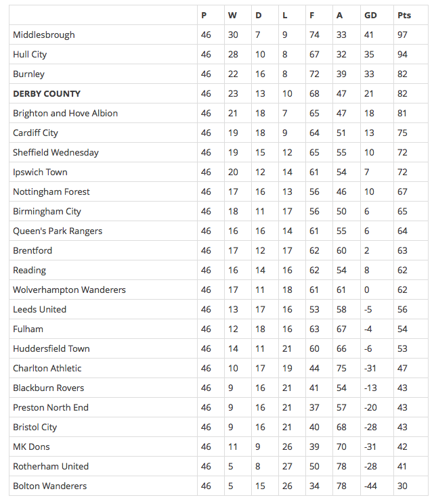Click Bolton Wanderers' -44 goal difference
This screenshot has height=504, width=434.
pyautogui.click(x=370, y=486)
